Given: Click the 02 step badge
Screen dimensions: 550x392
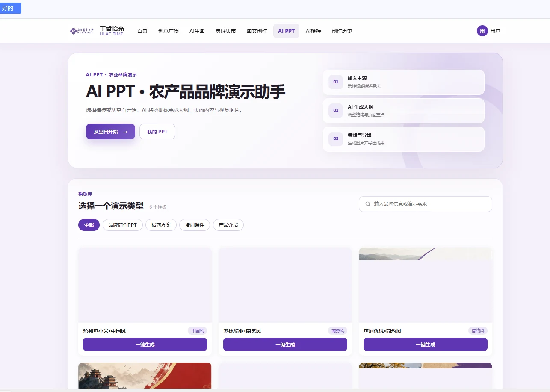Looking at the screenshot, I should pyautogui.click(x=336, y=110).
